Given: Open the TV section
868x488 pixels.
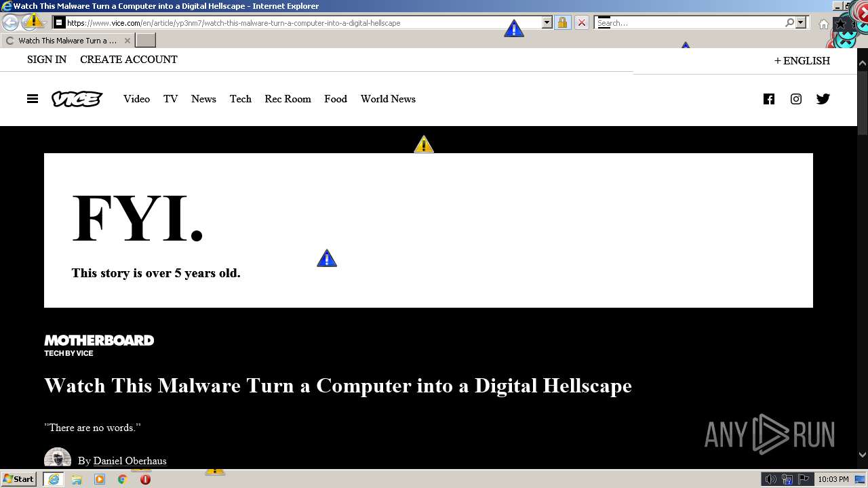Looking at the screenshot, I should tap(170, 99).
